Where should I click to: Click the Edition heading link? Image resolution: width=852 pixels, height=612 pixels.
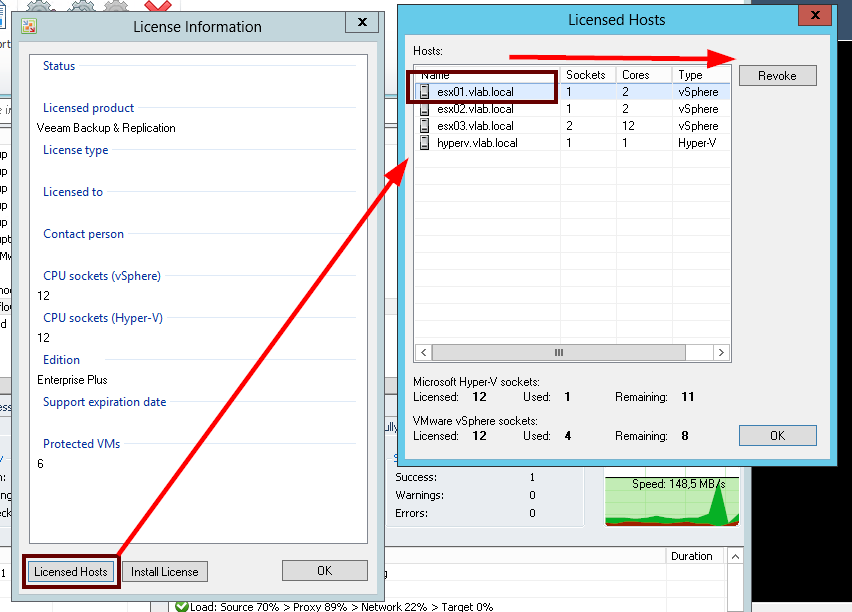click(x=61, y=359)
